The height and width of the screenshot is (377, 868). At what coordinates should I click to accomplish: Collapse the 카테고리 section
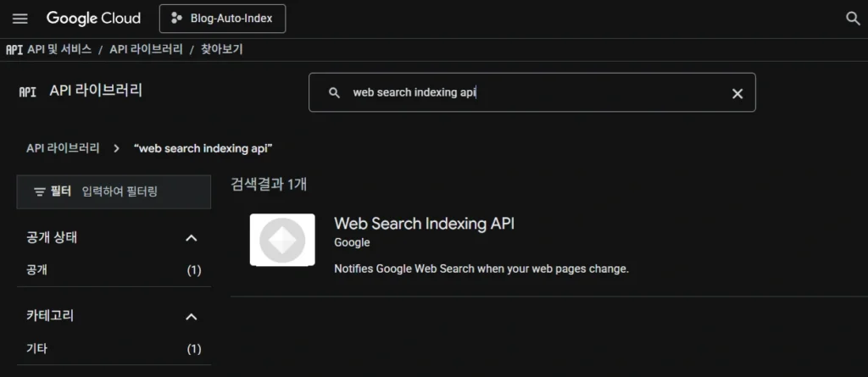[x=191, y=317]
